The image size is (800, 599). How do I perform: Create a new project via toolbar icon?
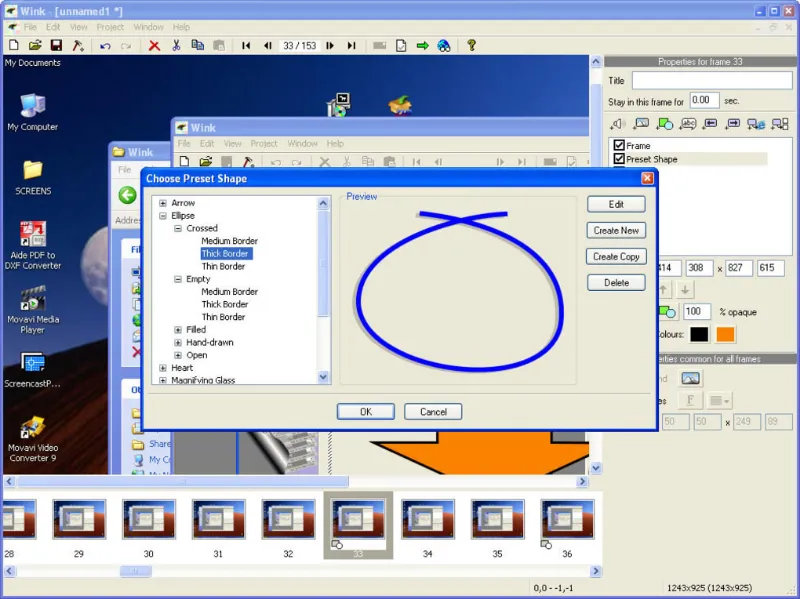14,45
